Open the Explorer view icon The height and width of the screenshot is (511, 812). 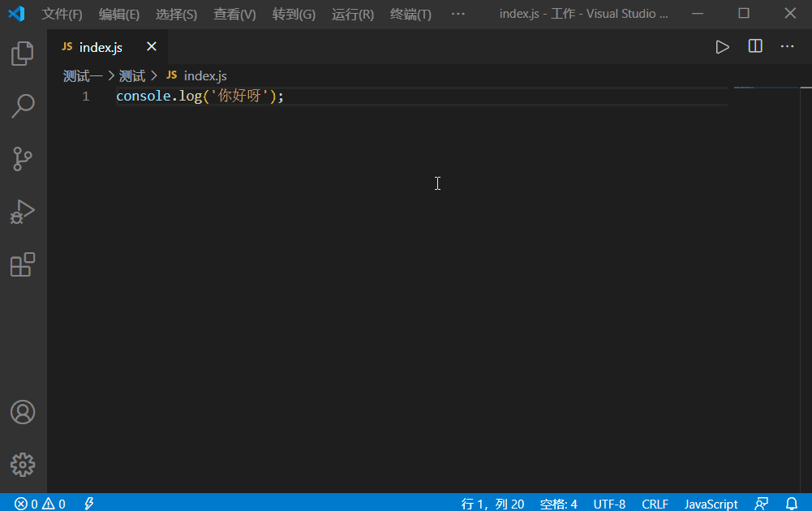tap(23, 53)
